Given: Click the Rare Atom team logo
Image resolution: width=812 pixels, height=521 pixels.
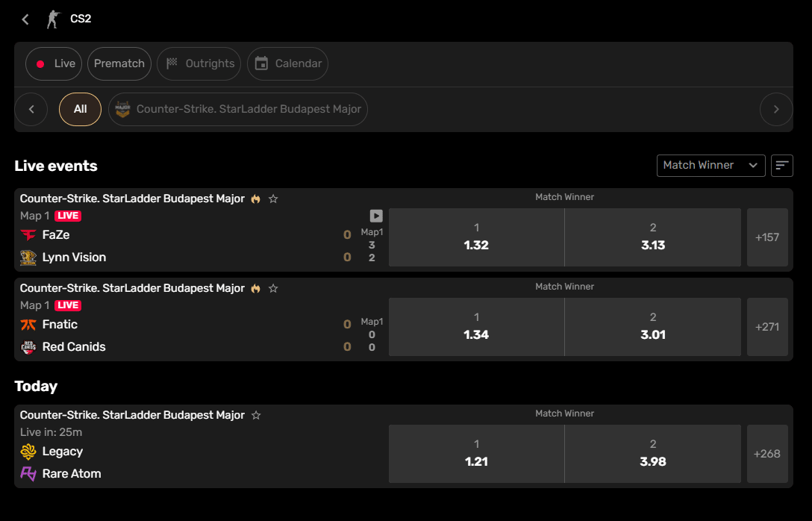Looking at the screenshot, I should (x=28, y=473).
